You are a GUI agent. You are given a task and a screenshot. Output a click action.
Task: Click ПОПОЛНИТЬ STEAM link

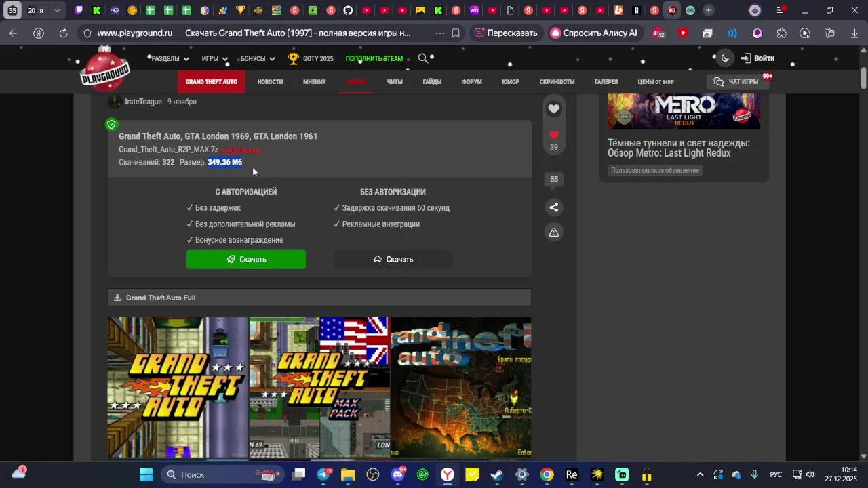(374, 59)
